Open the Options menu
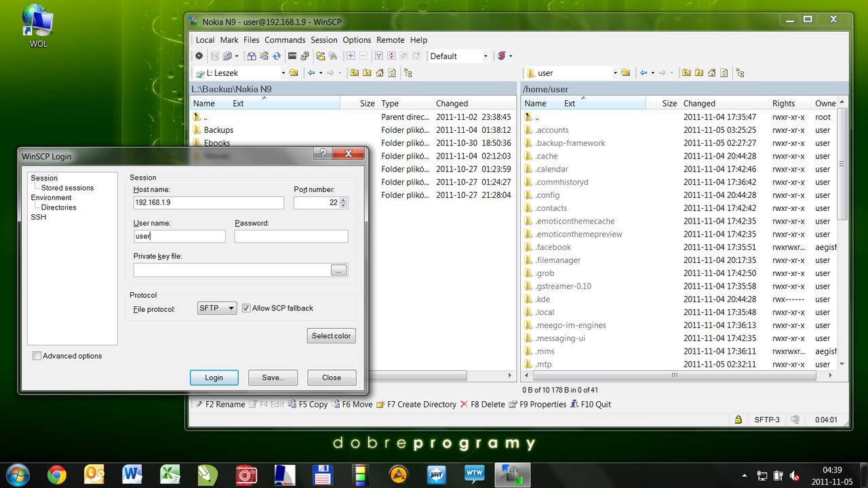This screenshot has width=868, height=488. coord(357,40)
